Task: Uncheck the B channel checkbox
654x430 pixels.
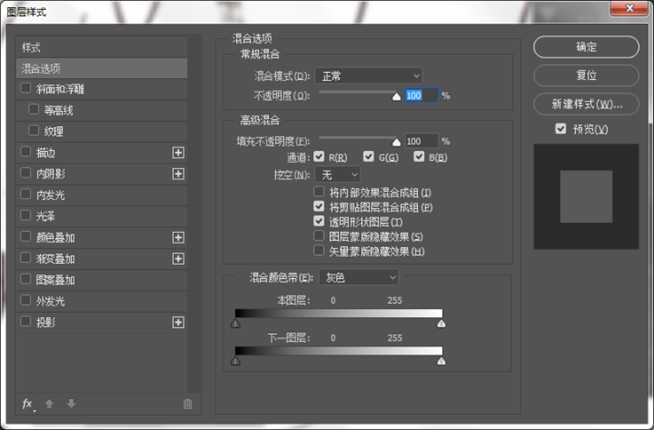Action: pyautogui.click(x=419, y=156)
